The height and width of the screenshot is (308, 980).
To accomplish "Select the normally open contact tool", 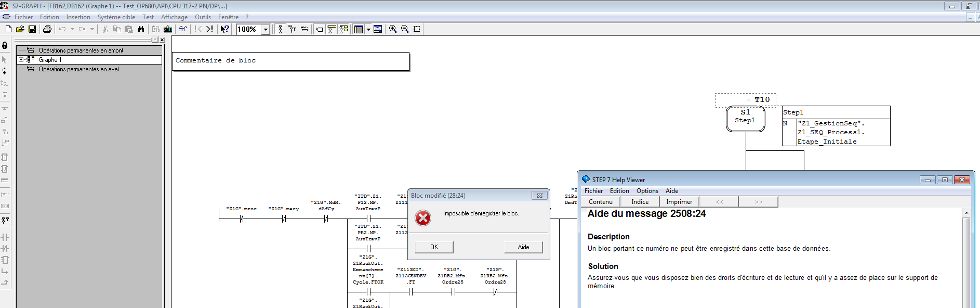I will coord(5,237).
